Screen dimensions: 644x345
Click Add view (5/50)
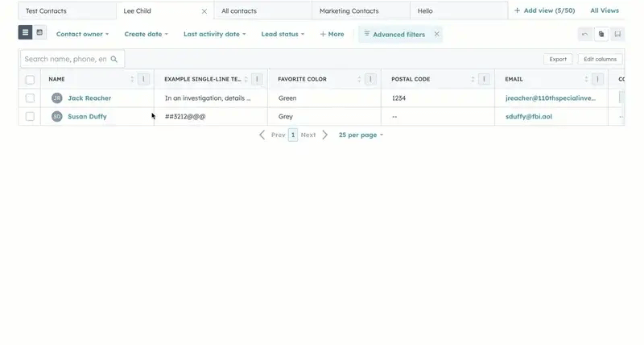point(545,10)
